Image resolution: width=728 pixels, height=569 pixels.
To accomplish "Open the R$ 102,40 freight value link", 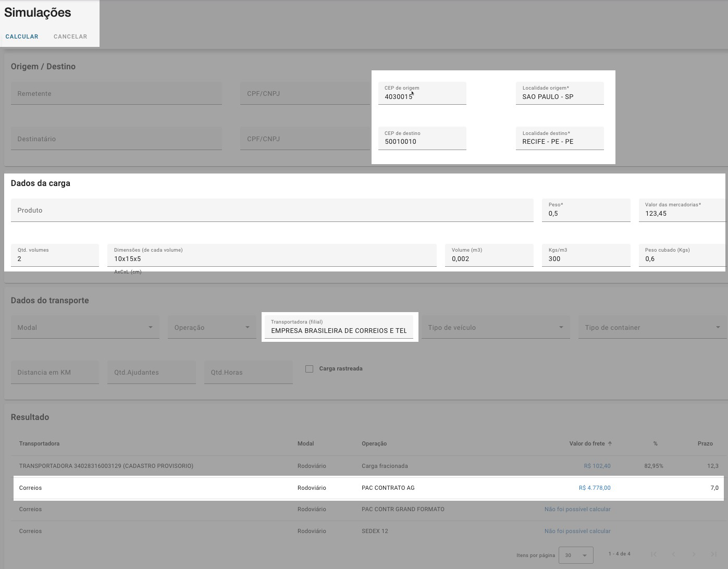I will point(597,466).
